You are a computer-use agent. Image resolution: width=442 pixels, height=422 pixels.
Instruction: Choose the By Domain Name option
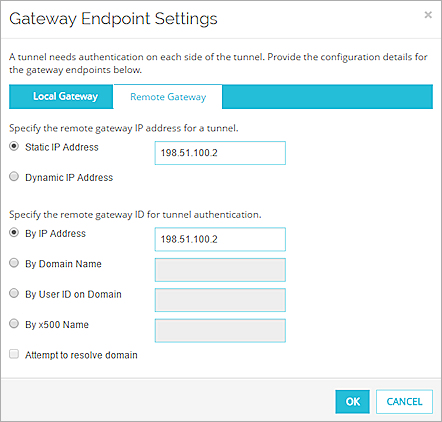[14, 263]
